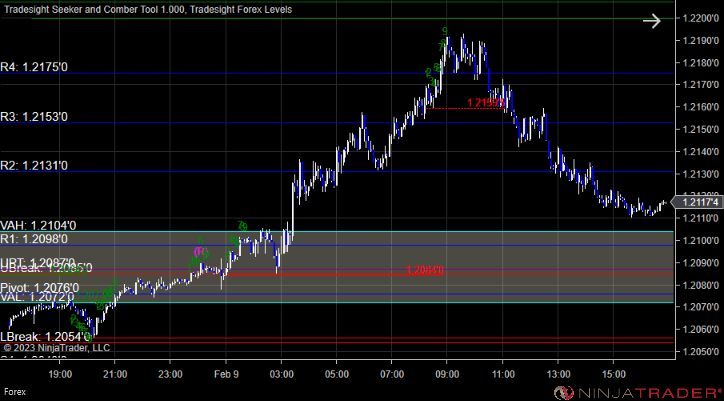The height and width of the screenshot is (401, 724).
Task: Click the R4: 1.2175'0 level label
Action: pos(34,67)
